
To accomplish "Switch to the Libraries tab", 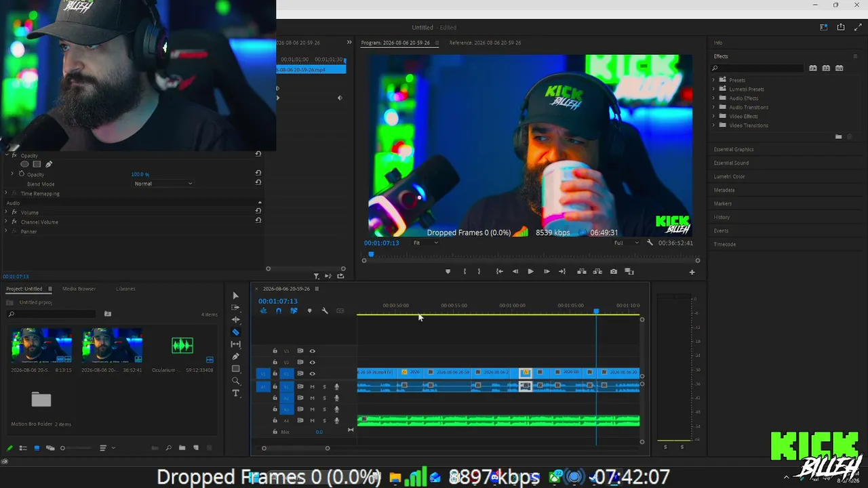I will pyautogui.click(x=125, y=289).
